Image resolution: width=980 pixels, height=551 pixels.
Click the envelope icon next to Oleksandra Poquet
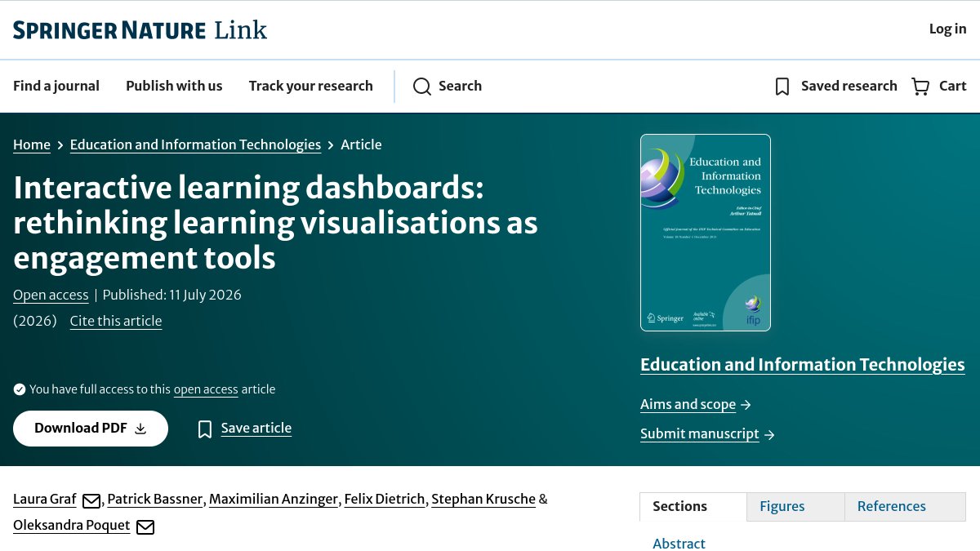click(x=145, y=527)
